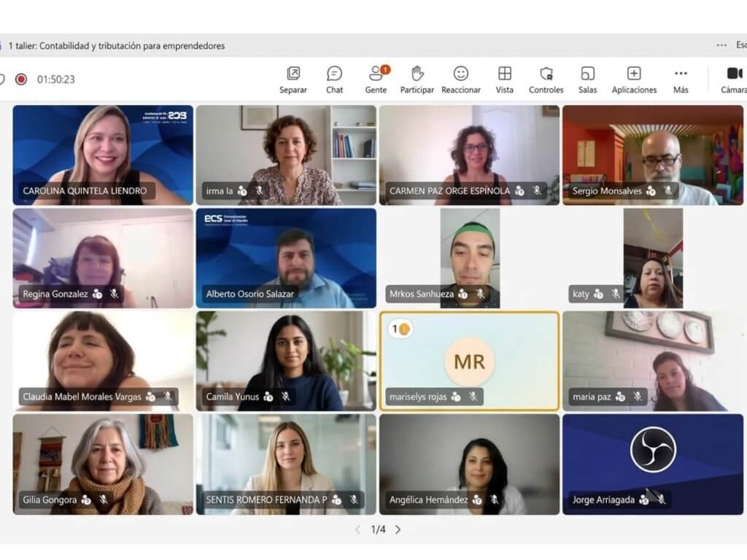
Task: Open the Reaccionar emoji reactions
Action: click(x=461, y=74)
